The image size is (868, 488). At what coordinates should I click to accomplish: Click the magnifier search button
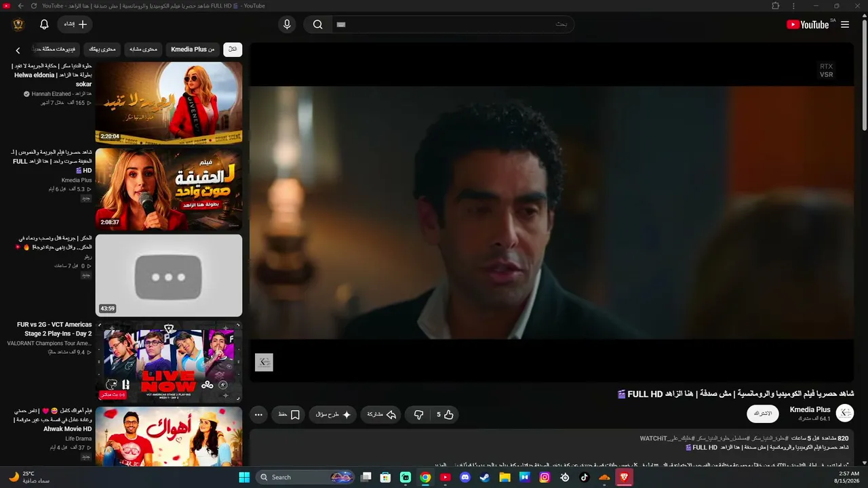[x=317, y=24]
